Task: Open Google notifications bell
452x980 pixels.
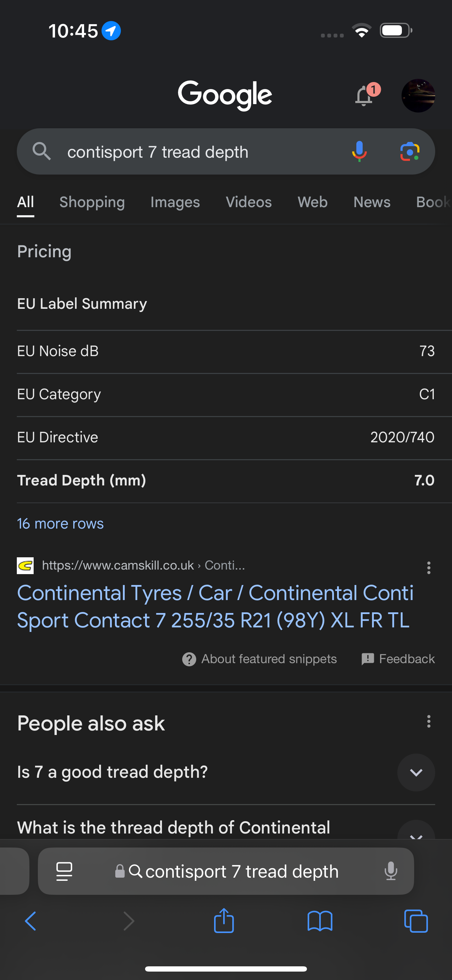Action: click(364, 95)
